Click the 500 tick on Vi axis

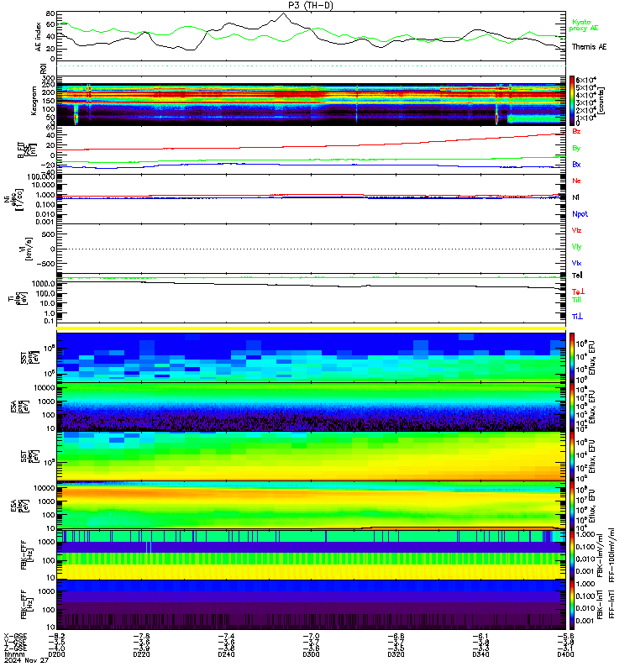coord(48,234)
